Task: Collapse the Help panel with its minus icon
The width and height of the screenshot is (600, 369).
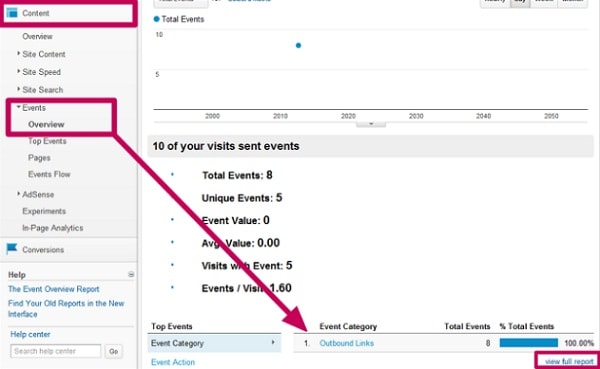Action: [x=131, y=274]
